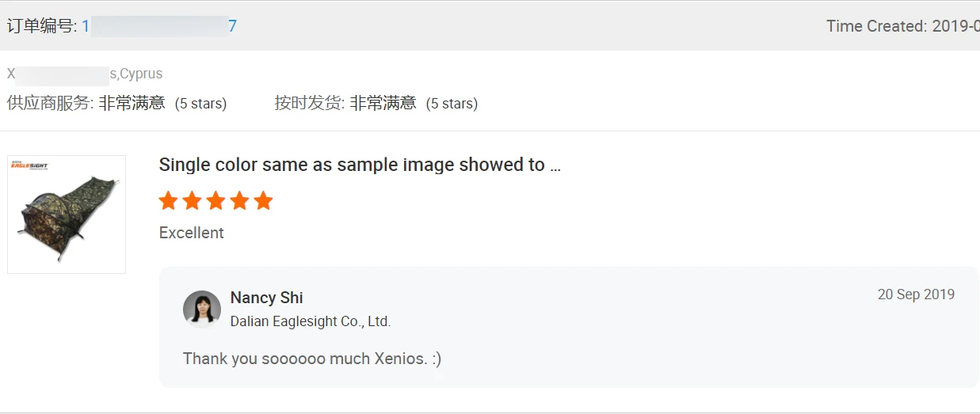Click the camouflage tent product thumbnail
The height and width of the screenshot is (414, 980).
click(x=67, y=215)
